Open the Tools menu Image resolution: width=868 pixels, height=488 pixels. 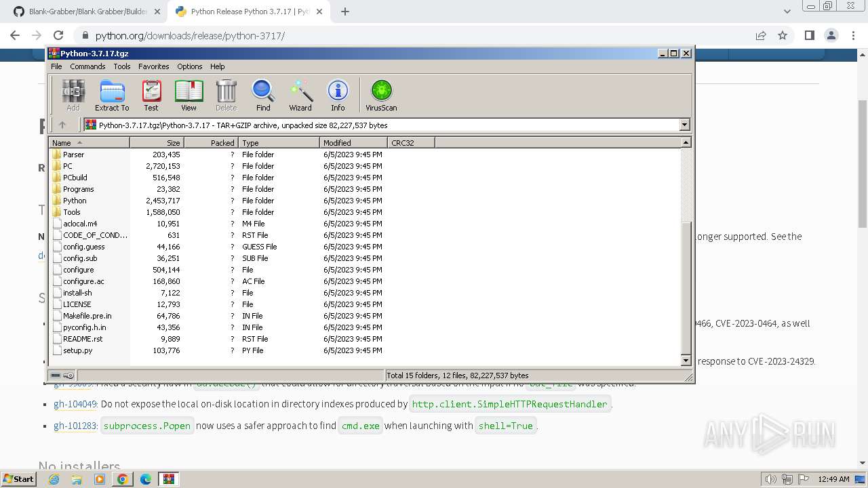[122, 66]
